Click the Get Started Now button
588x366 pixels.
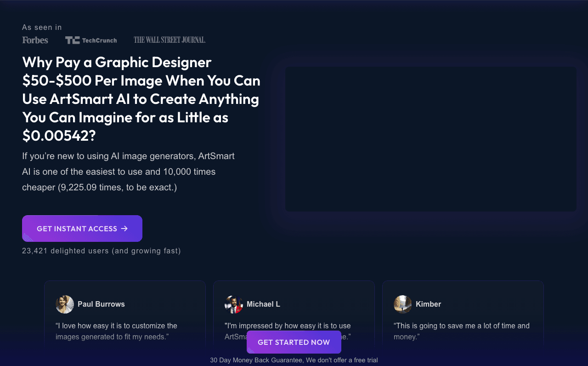(x=294, y=342)
